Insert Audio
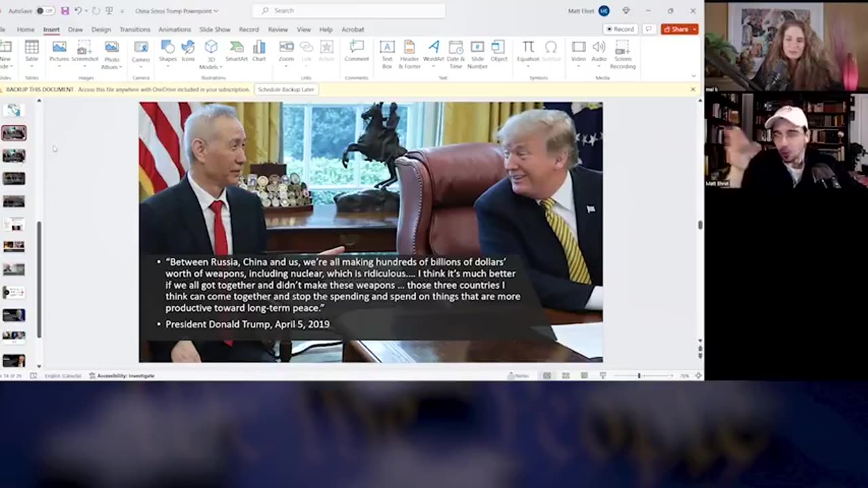The image size is (868, 488). tap(599, 52)
